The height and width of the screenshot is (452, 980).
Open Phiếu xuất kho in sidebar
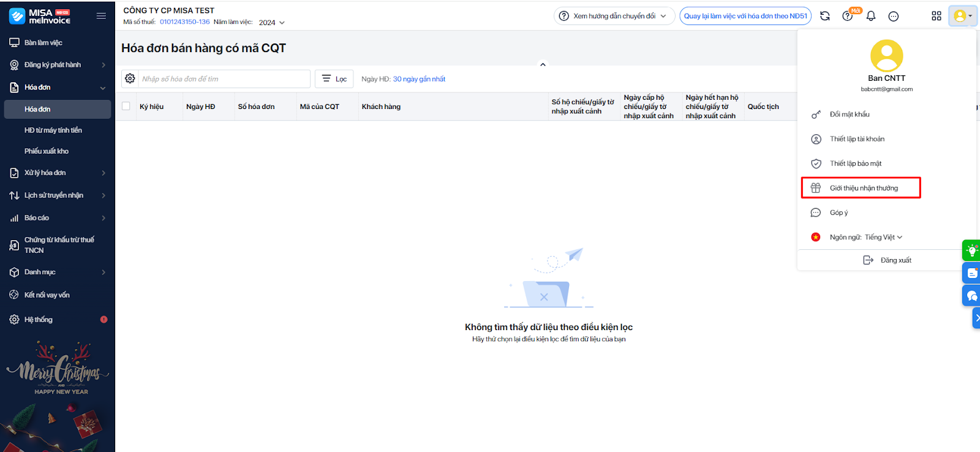(x=47, y=151)
